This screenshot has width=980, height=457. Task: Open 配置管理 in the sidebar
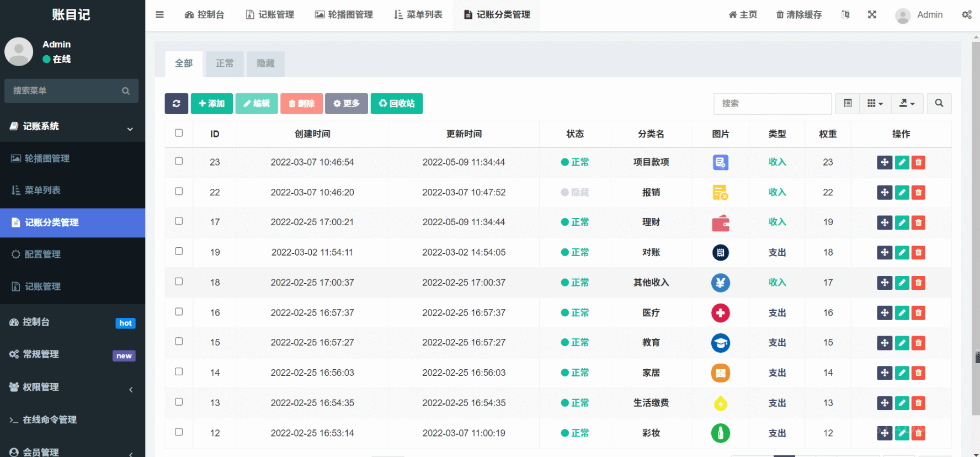pyautogui.click(x=72, y=254)
